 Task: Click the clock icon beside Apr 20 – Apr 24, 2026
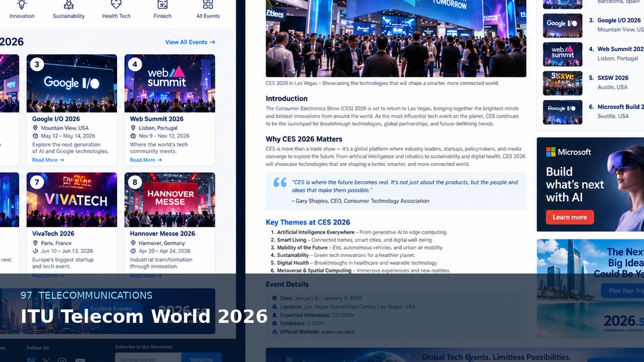point(133,251)
